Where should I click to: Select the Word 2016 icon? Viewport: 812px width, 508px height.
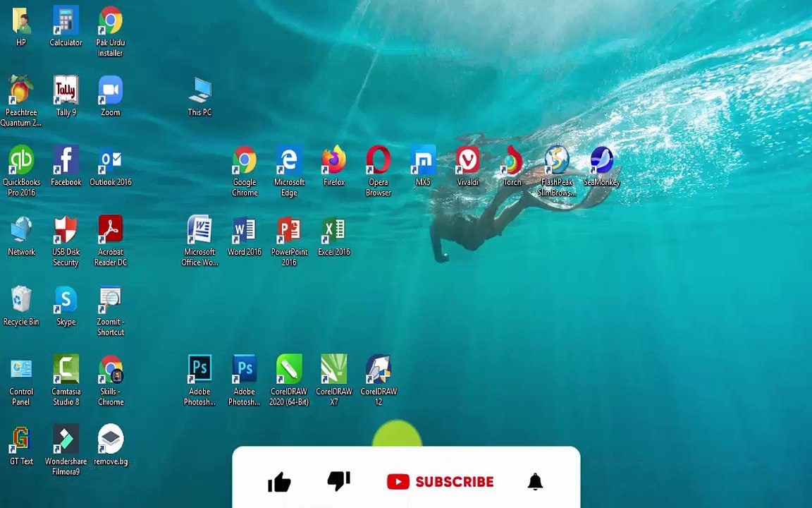tap(245, 230)
